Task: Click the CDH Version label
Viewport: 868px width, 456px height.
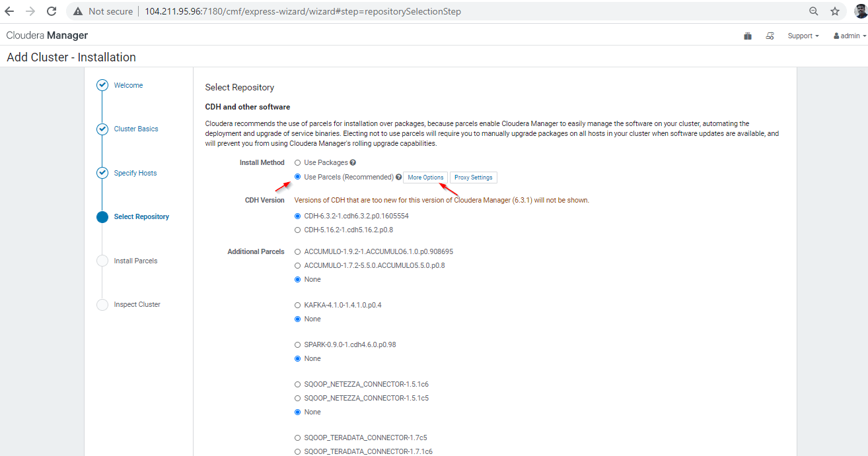Action: point(265,200)
